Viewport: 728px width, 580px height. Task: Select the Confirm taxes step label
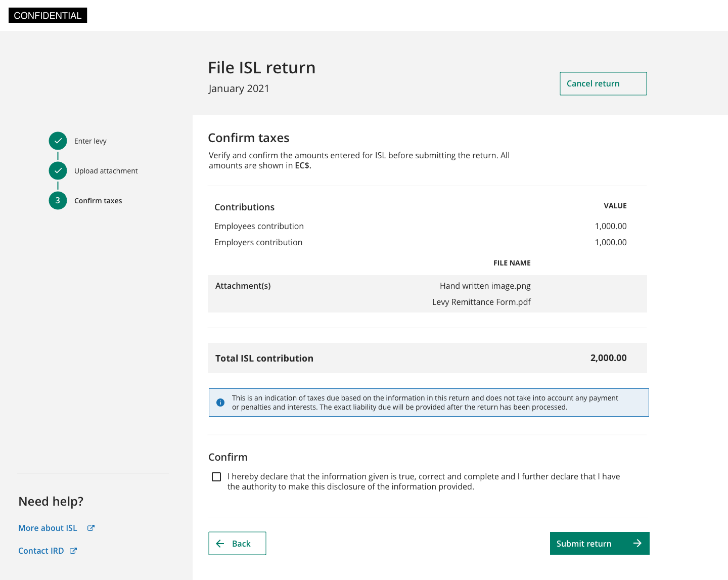(x=98, y=201)
